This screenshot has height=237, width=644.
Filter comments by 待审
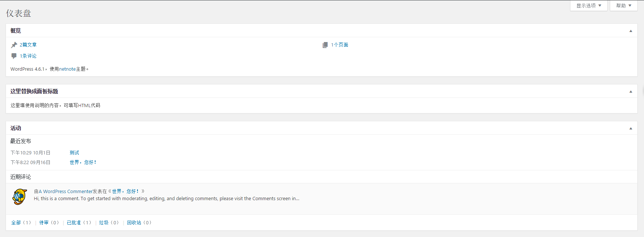point(44,222)
